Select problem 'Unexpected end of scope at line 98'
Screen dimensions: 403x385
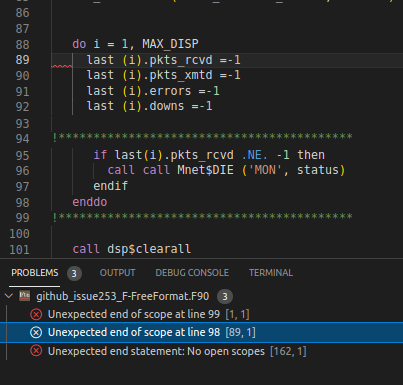coord(201,332)
